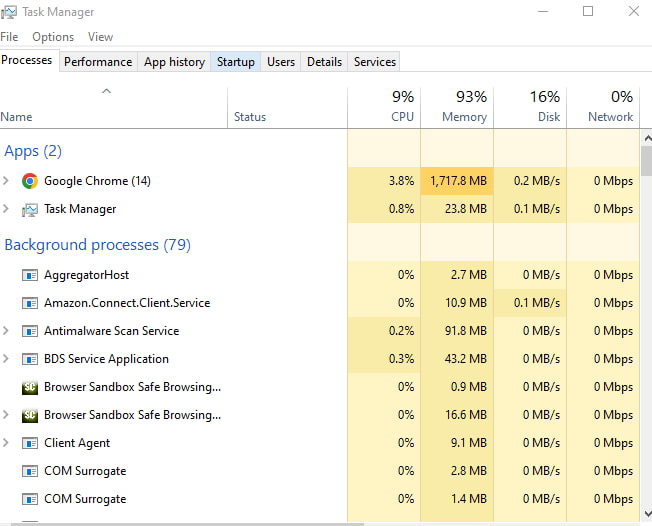
Task: Click the Task Manager process row icon
Action: click(x=30, y=209)
